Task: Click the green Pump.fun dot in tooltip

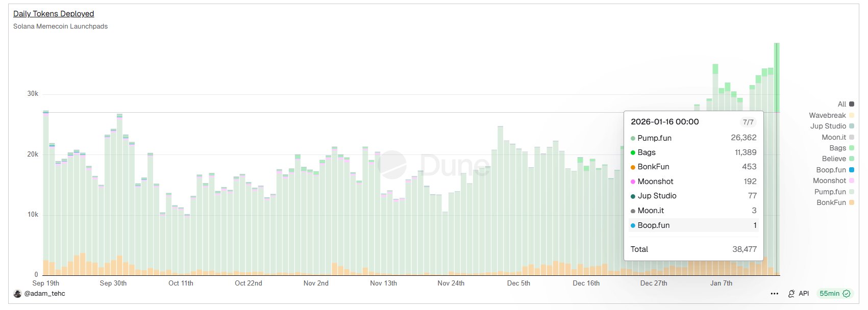Action: tap(633, 138)
